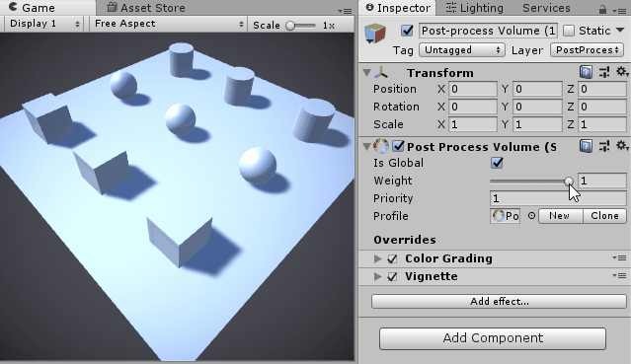Click the Post Process Volume component icon

[381, 146]
